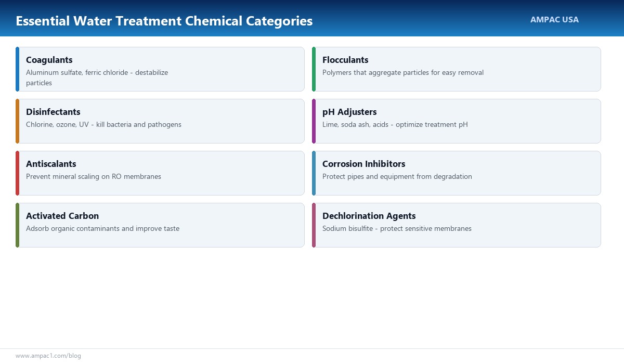Select the Activated Carbon card
This screenshot has width=624, height=364.
160,225
